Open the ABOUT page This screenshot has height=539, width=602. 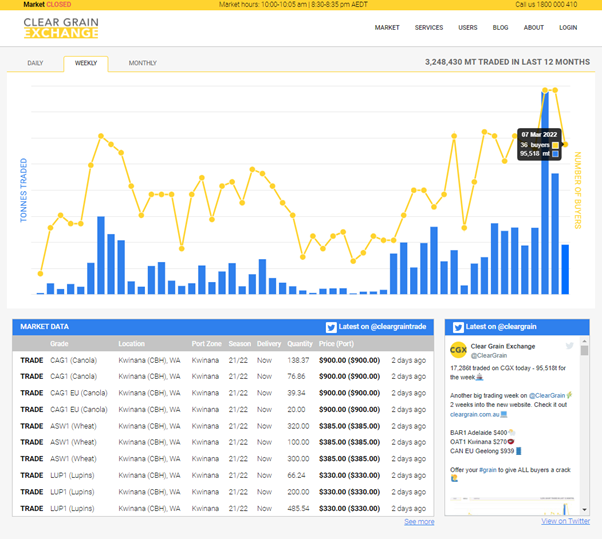pyautogui.click(x=534, y=28)
